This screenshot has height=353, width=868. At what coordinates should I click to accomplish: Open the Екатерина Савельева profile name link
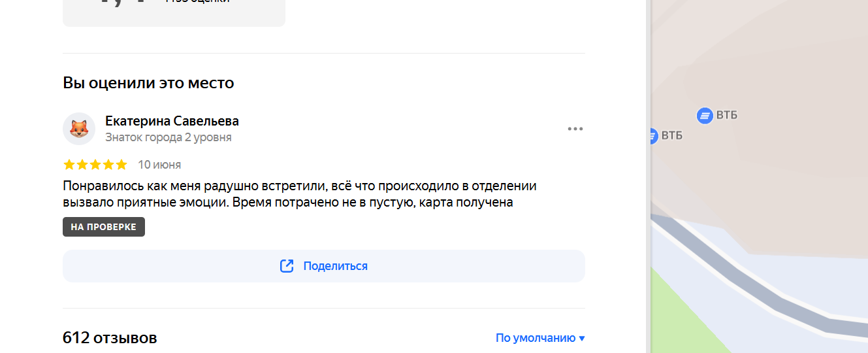point(172,121)
